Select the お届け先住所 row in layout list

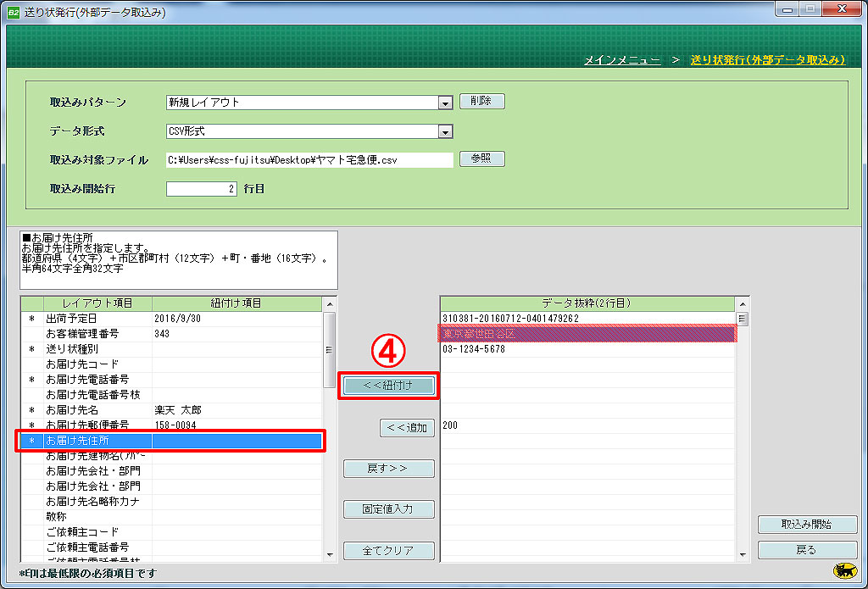[170, 441]
